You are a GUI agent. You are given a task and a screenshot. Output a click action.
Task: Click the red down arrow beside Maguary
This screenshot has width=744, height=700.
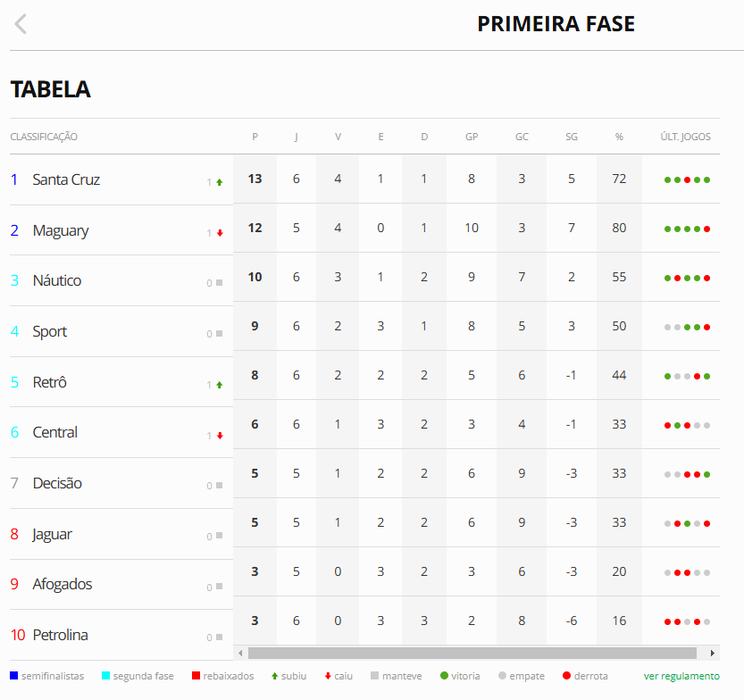coord(220,233)
